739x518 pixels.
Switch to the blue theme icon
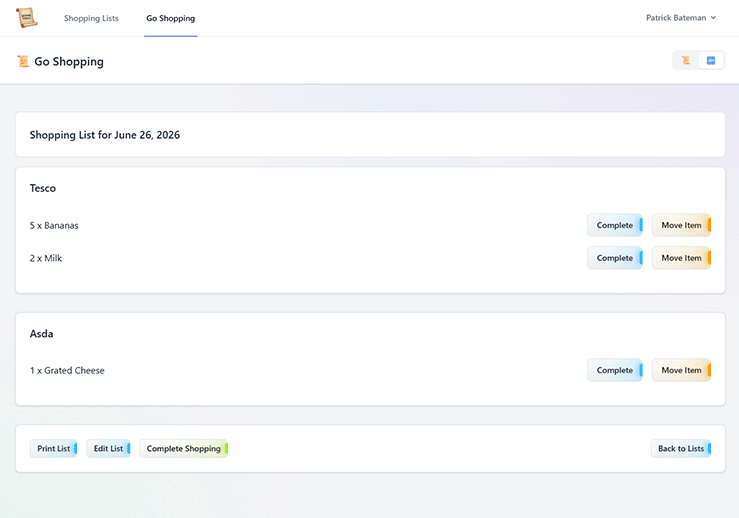(711, 60)
